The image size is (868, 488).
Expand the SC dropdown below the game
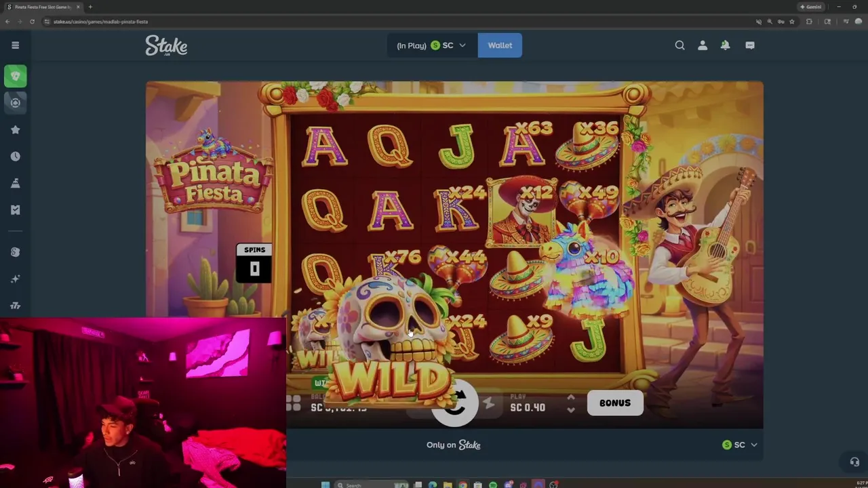pyautogui.click(x=740, y=445)
